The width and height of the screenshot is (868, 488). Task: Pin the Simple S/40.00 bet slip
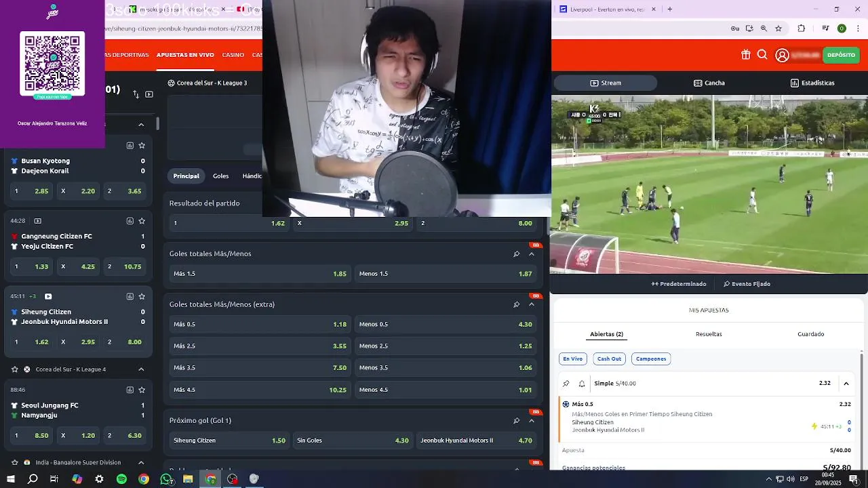click(566, 384)
